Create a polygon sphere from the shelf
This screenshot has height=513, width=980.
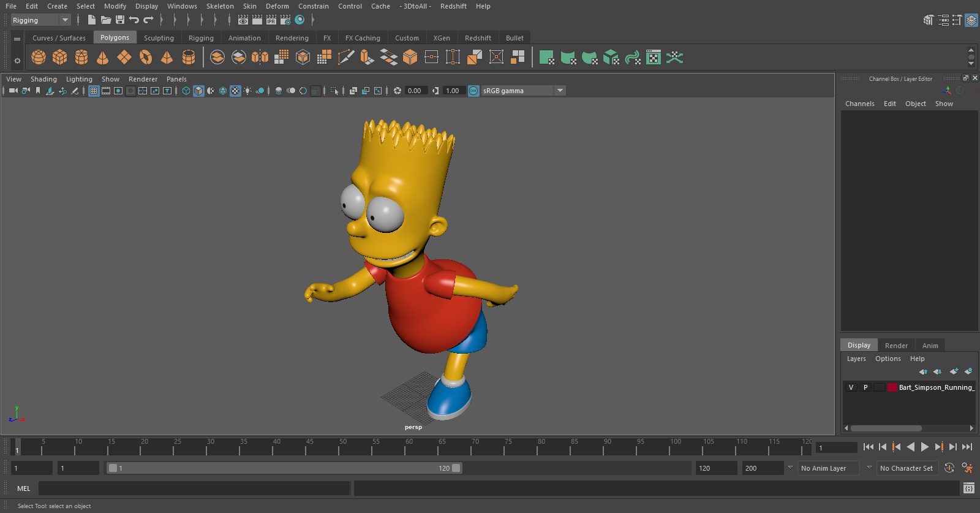point(39,58)
